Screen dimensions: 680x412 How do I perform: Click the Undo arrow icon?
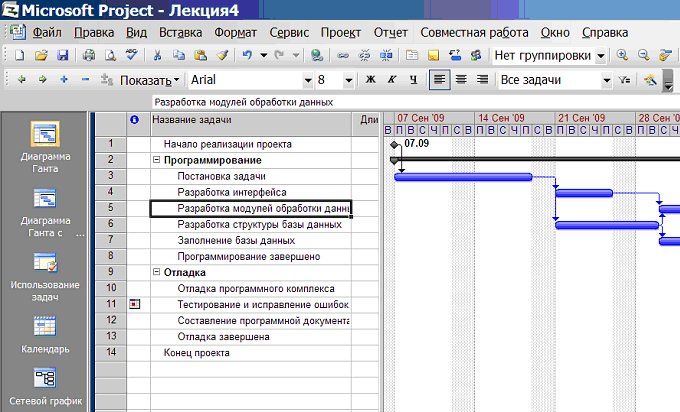click(247, 56)
